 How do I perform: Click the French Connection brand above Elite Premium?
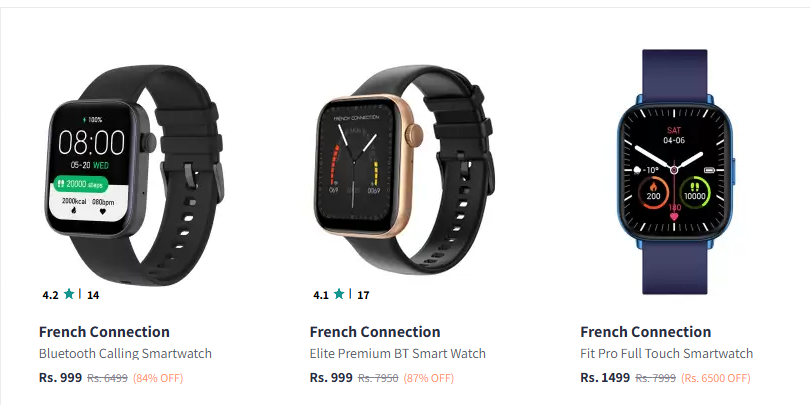click(375, 332)
